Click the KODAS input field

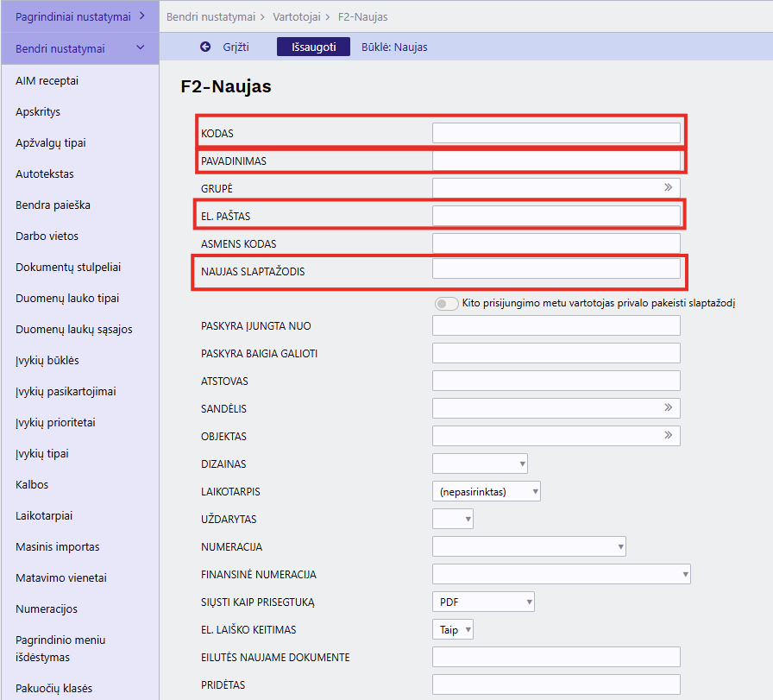(x=556, y=133)
